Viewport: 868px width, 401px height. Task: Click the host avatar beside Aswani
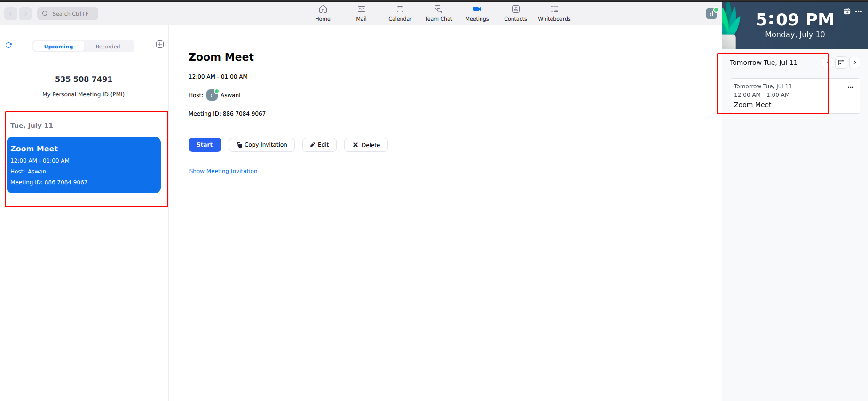(x=212, y=95)
